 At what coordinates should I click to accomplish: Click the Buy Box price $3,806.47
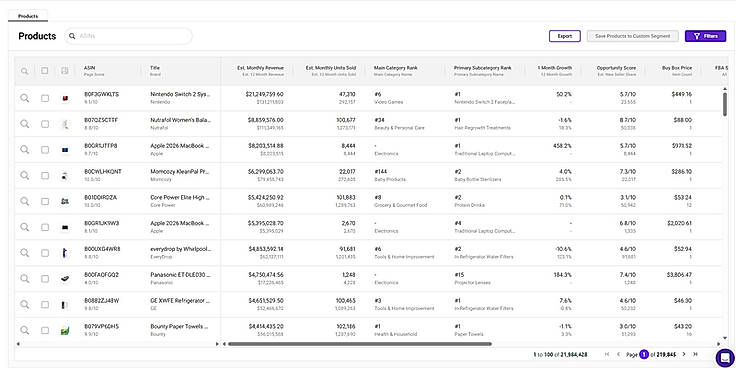tap(679, 275)
